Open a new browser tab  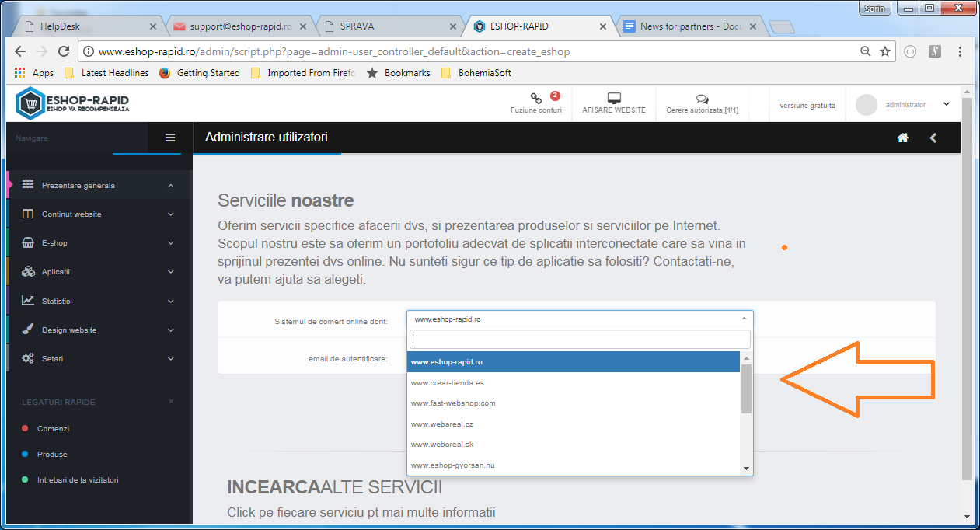781,27
